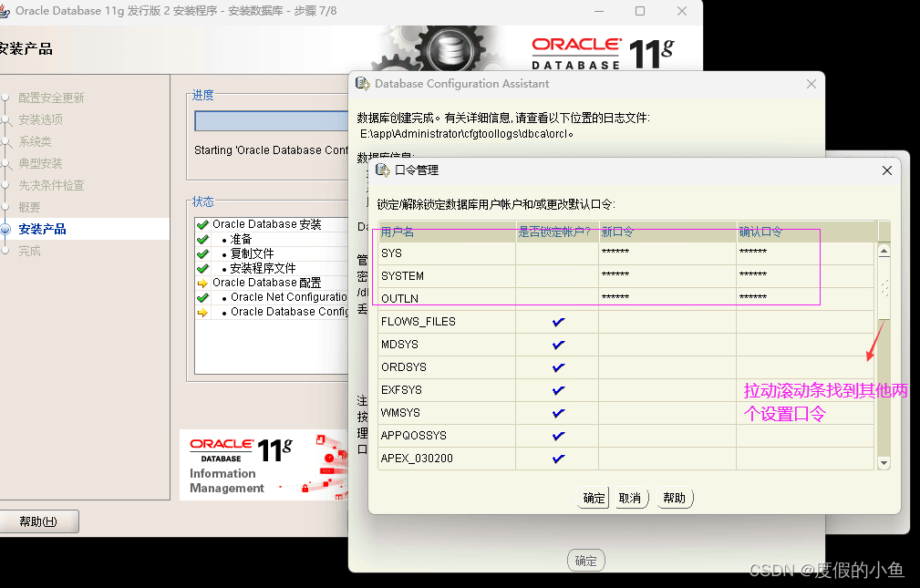
Task: Close the password management dialog
Action: click(x=886, y=170)
